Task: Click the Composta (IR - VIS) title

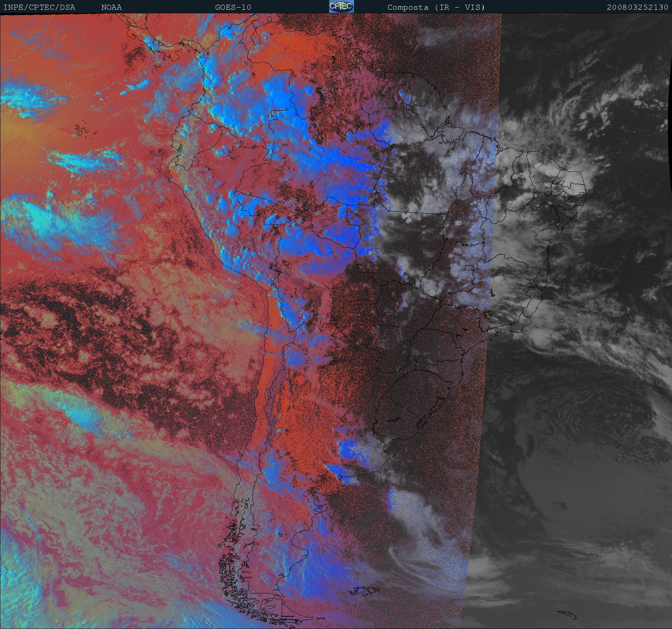Action: (436, 7)
